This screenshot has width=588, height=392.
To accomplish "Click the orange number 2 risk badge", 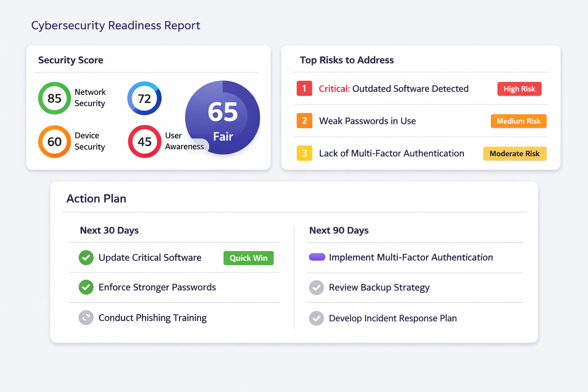I will [x=304, y=121].
